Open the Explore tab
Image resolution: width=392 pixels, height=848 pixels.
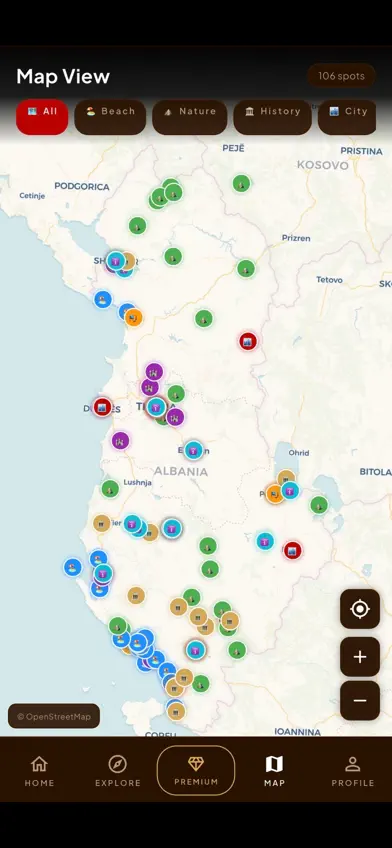(117, 771)
